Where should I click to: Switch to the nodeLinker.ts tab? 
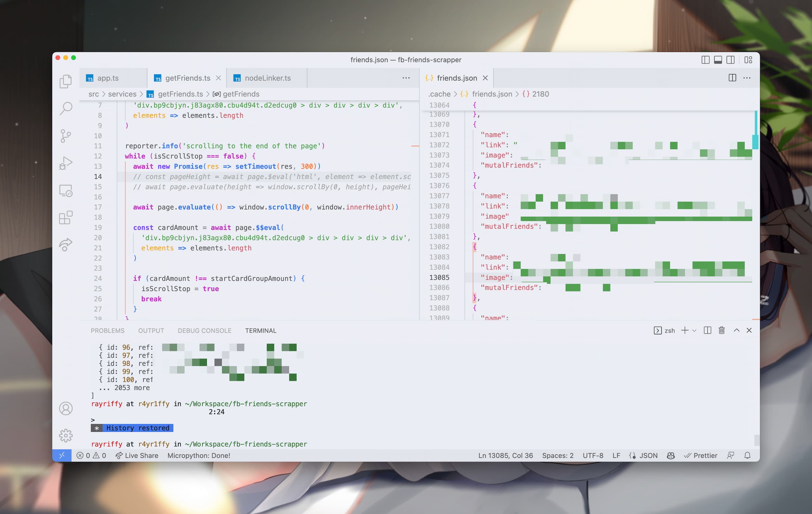pos(267,78)
